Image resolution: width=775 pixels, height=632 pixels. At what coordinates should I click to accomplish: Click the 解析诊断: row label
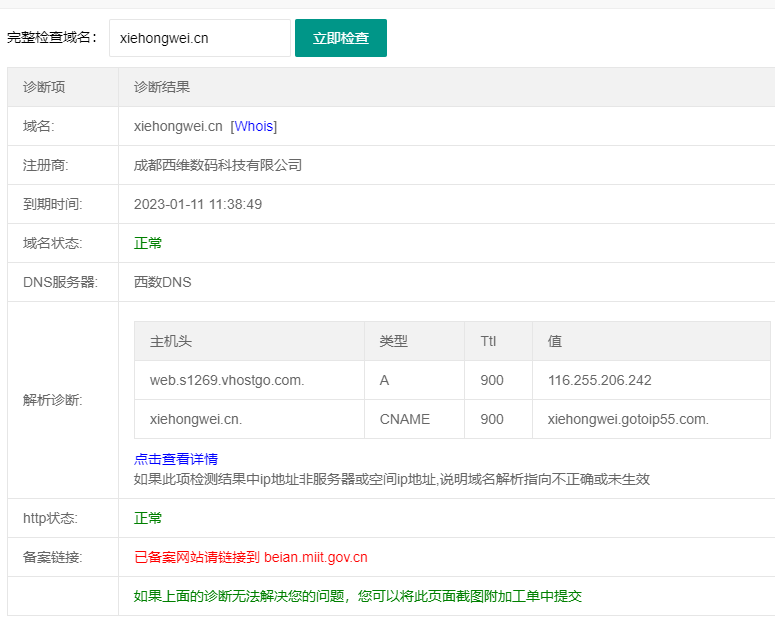pos(53,400)
